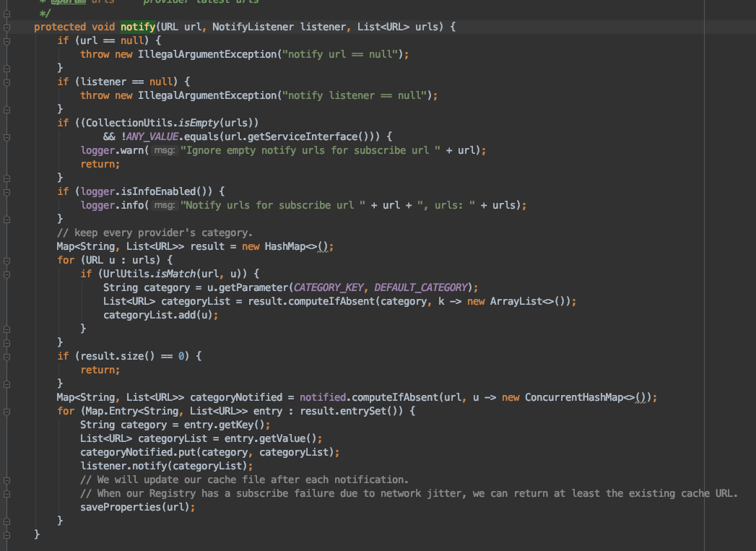Click the 'msg:' hint in logger.info
The height and width of the screenshot is (551, 756).
pos(164,205)
